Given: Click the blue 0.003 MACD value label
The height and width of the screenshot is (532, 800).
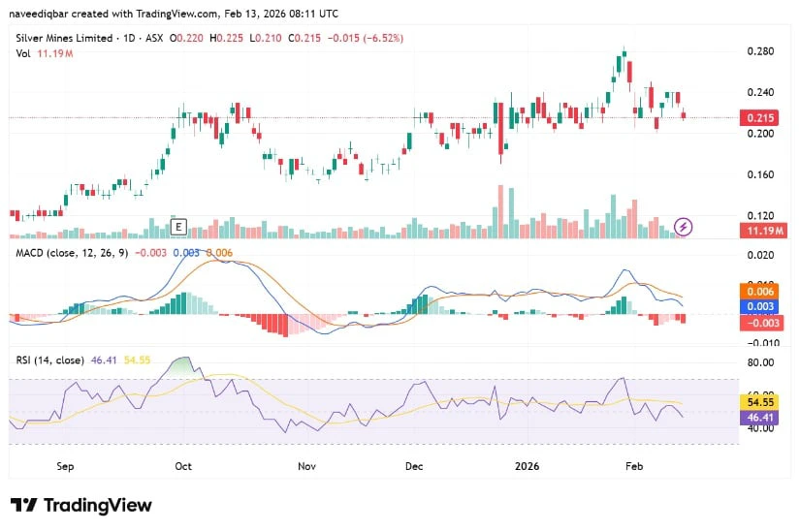Looking at the screenshot, I should (x=760, y=306).
